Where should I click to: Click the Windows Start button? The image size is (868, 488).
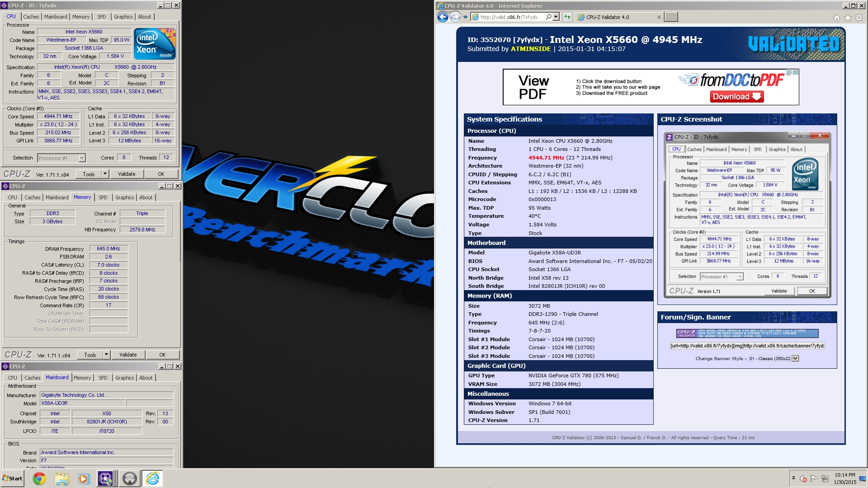pyautogui.click(x=13, y=479)
